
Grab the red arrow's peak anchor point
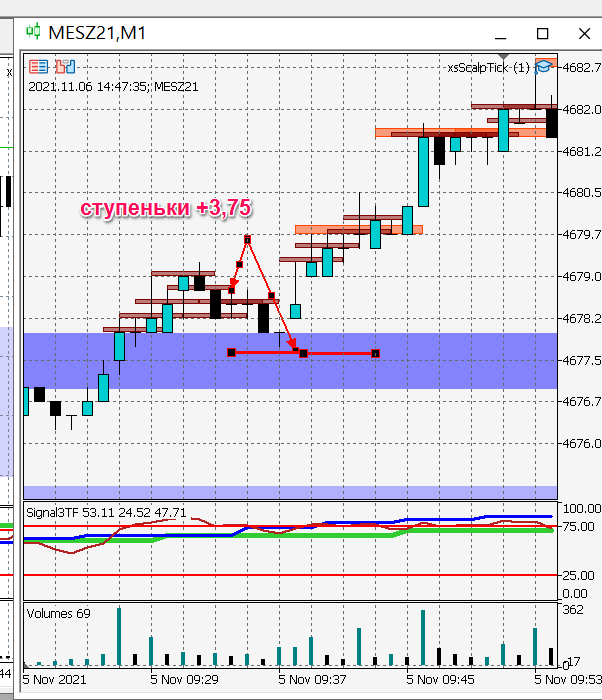(x=247, y=240)
